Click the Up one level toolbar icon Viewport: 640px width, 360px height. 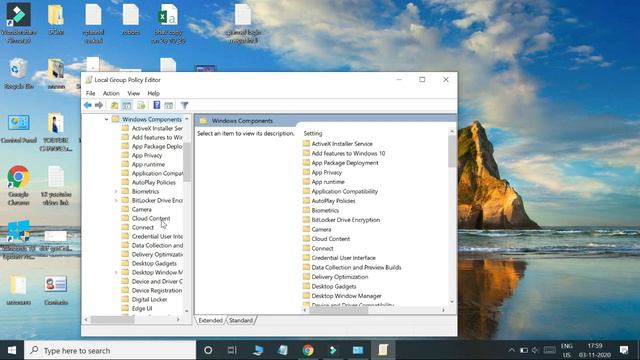[x=115, y=105]
